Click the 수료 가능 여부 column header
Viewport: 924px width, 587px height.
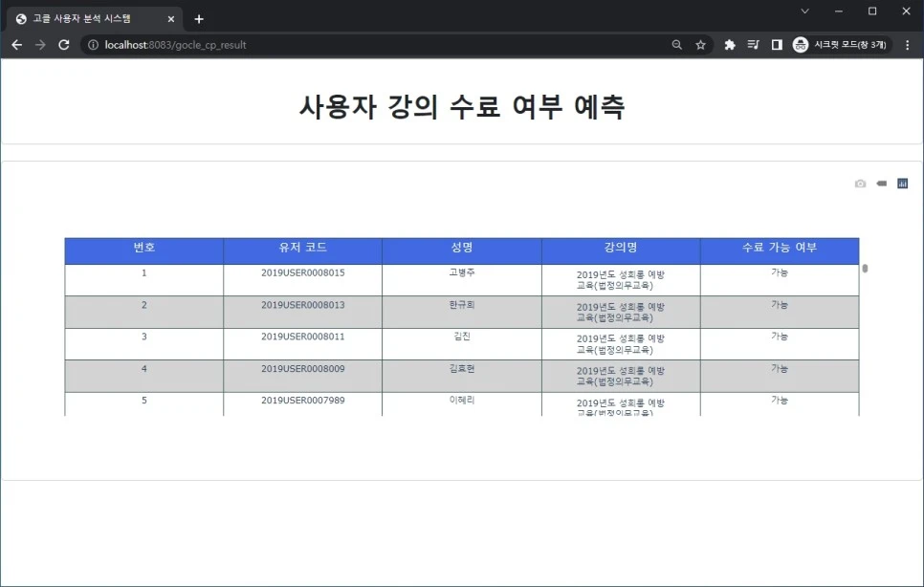click(x=780, y=250)
